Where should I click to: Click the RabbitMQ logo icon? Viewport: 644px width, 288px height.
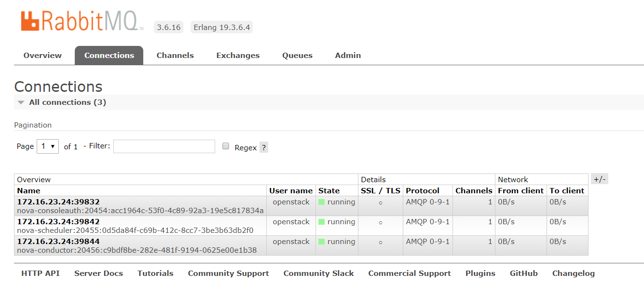(x=30, y=20)
